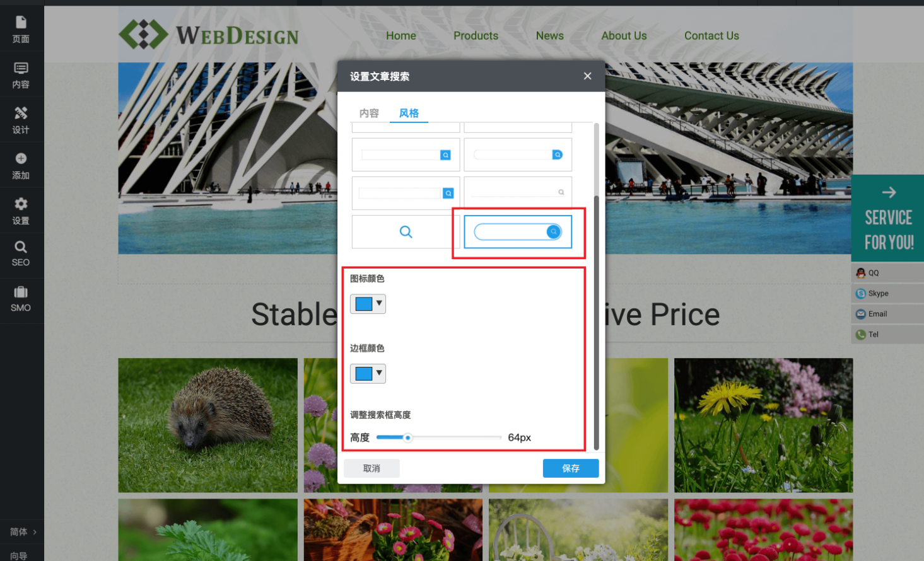Click the 取消 cancel button
Viewport: 924px width, 561px height.
pos(371,468)
